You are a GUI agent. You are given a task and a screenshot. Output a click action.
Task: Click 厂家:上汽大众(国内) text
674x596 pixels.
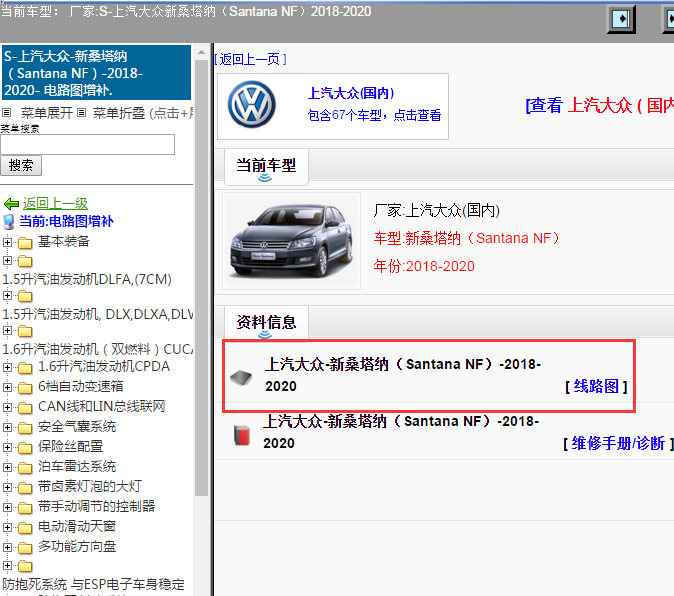[x=437, y=211]
